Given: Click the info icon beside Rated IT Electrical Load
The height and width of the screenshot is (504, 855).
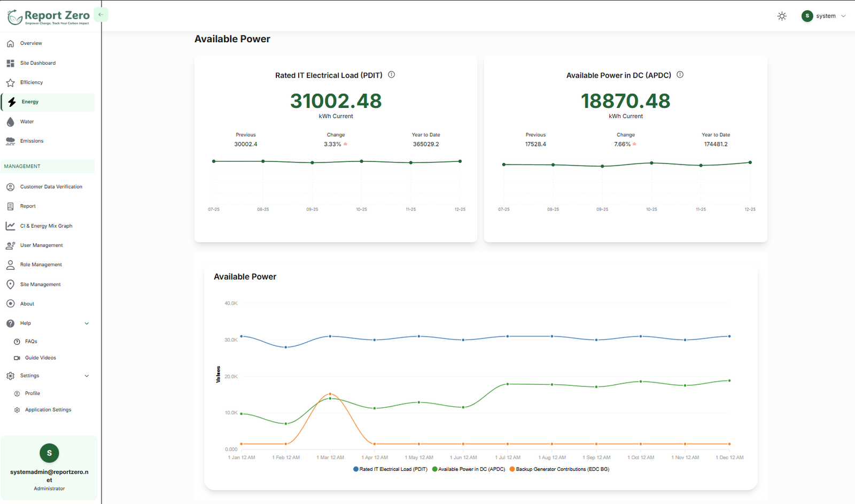Looking at the screenshot, I should click(392, 75).
